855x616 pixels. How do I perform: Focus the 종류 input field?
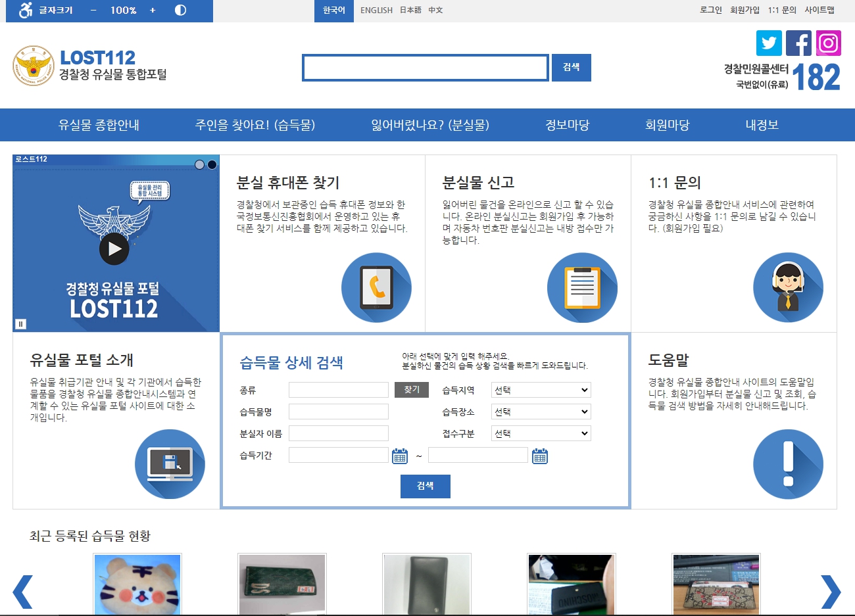[339, 390]
